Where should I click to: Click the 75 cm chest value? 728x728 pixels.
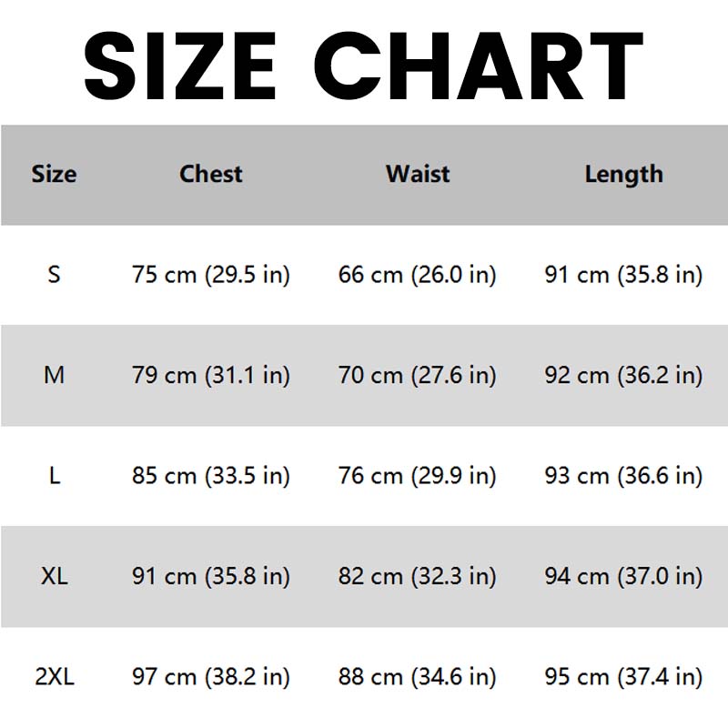(x=211, y=274)
